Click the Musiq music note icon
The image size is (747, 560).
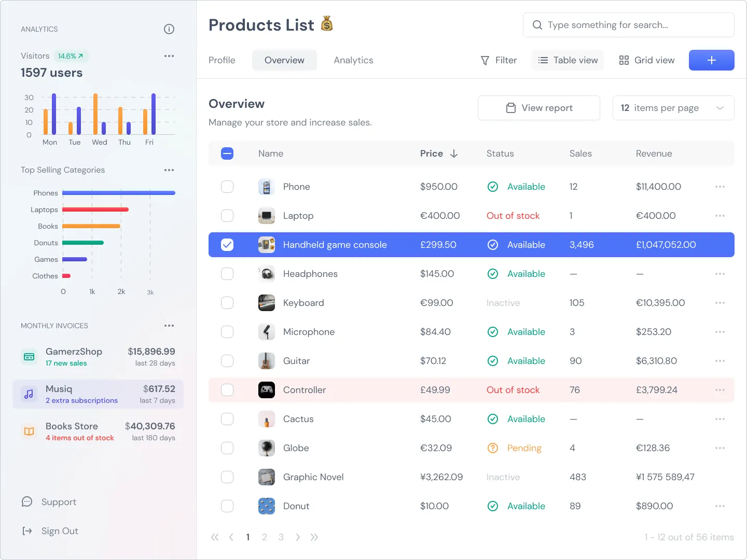[29, 394]
